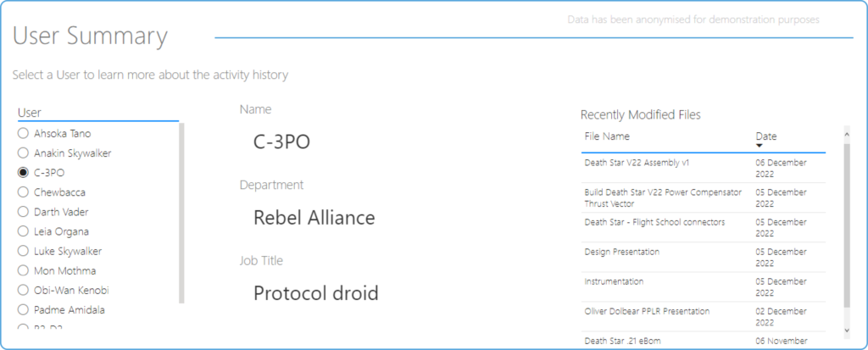This screenshot has height=350, width=868.
Task: Click the User slicer header
Action: pyautogui.click(x=30, y=113)
